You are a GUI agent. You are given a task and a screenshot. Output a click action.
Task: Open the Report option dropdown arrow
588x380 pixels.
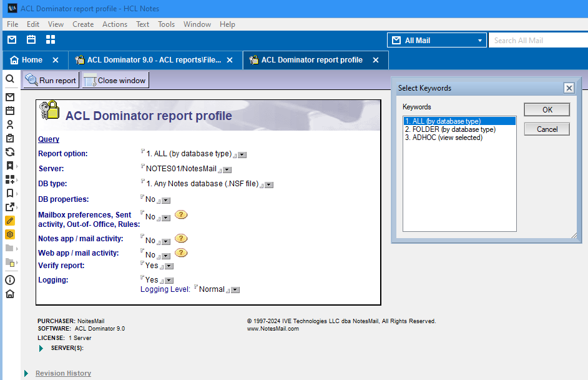click(x=243, y=155)
